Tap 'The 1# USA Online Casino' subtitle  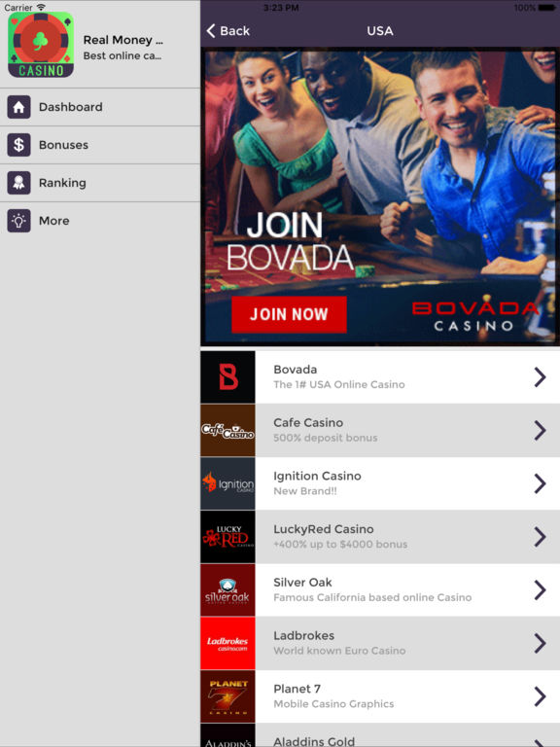coord(339,384)
